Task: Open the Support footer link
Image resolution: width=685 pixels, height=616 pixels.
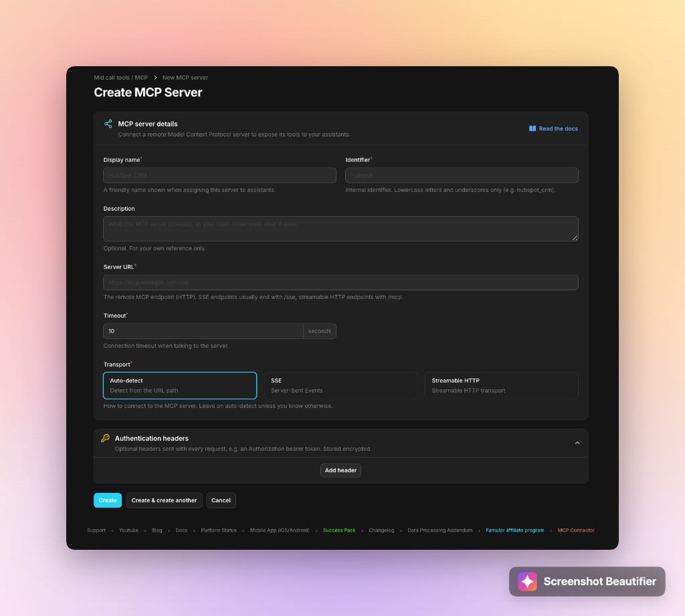Action: pos(96,530)
